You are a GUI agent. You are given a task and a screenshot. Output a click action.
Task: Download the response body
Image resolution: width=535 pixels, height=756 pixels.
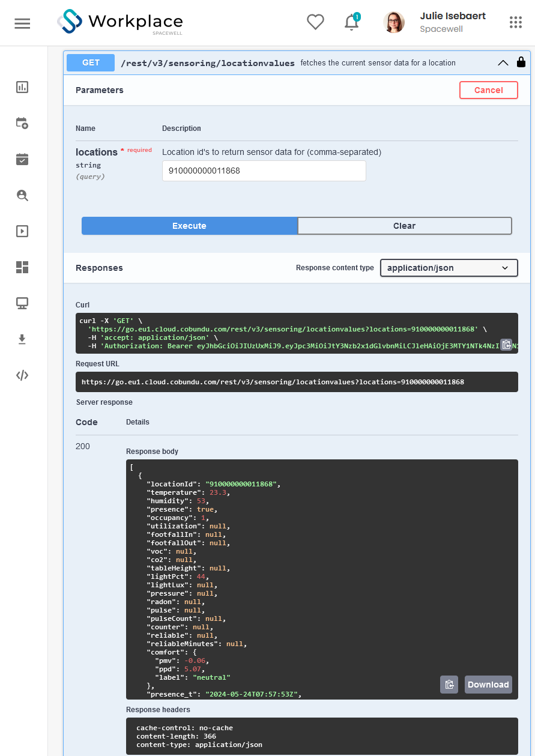point(488,685)
